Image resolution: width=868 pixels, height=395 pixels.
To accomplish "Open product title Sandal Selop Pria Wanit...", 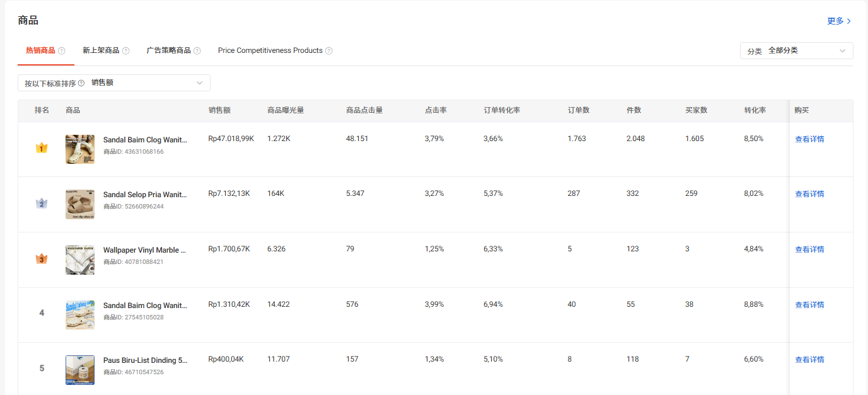I will click(145, 195).
